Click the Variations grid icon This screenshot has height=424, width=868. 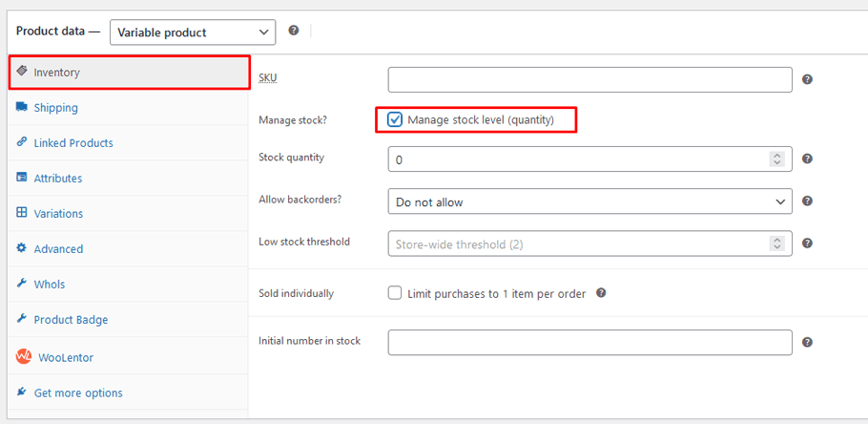22,213
